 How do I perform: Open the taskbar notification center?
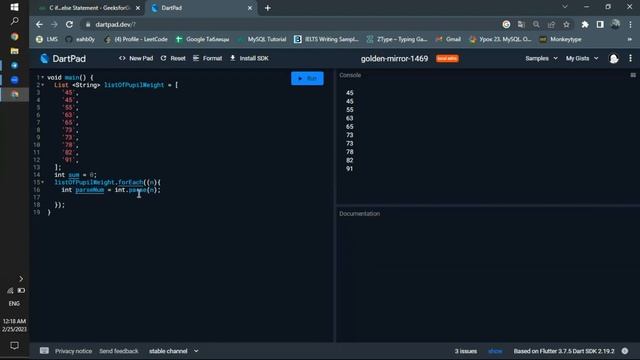pos(14,346)
